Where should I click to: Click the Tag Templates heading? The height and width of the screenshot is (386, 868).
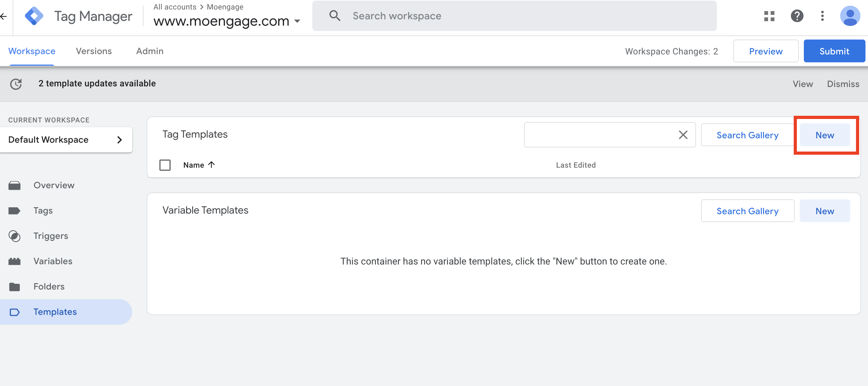pos(195,134)
